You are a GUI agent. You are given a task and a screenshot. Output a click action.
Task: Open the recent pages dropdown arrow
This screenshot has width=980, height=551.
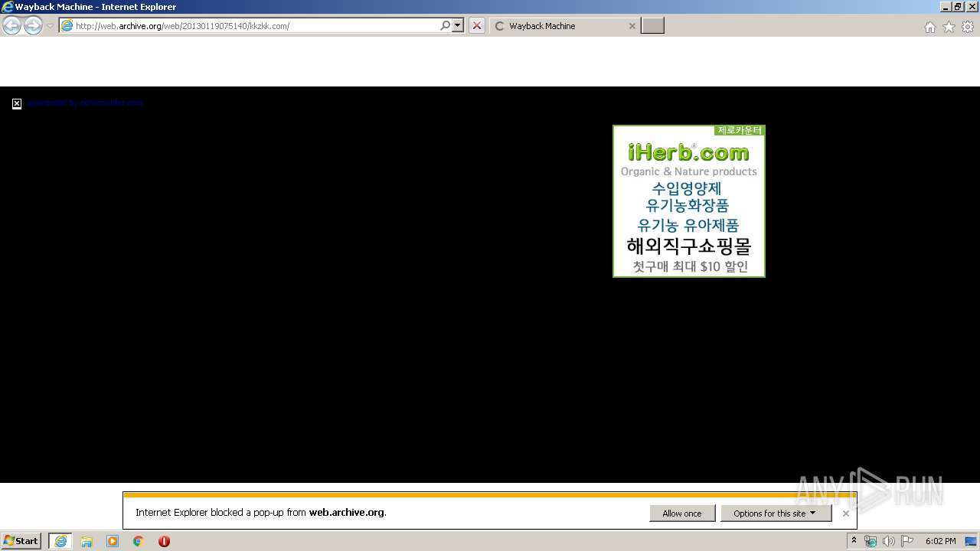pyautogui.click(x=50, y=26)
